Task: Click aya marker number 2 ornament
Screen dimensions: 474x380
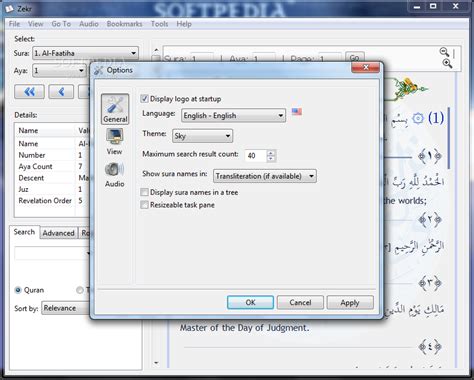Action: tap(430, 219)
